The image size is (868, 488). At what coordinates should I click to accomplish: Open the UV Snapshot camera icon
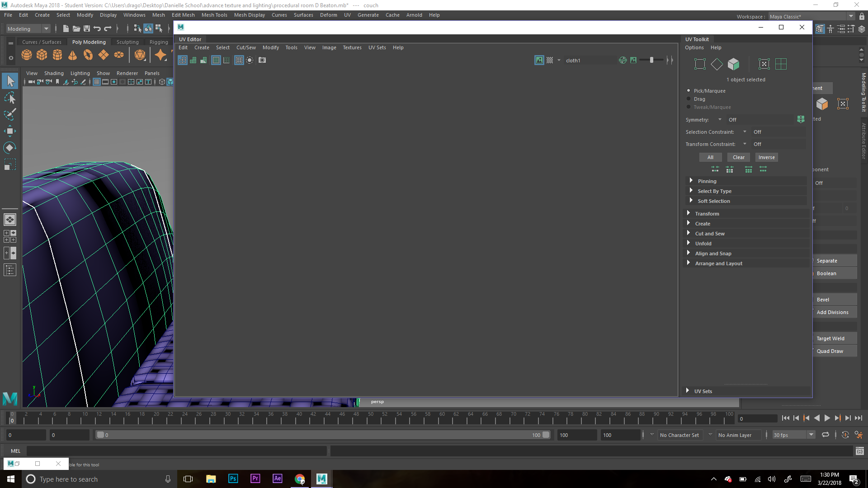[x=262, y=60]
